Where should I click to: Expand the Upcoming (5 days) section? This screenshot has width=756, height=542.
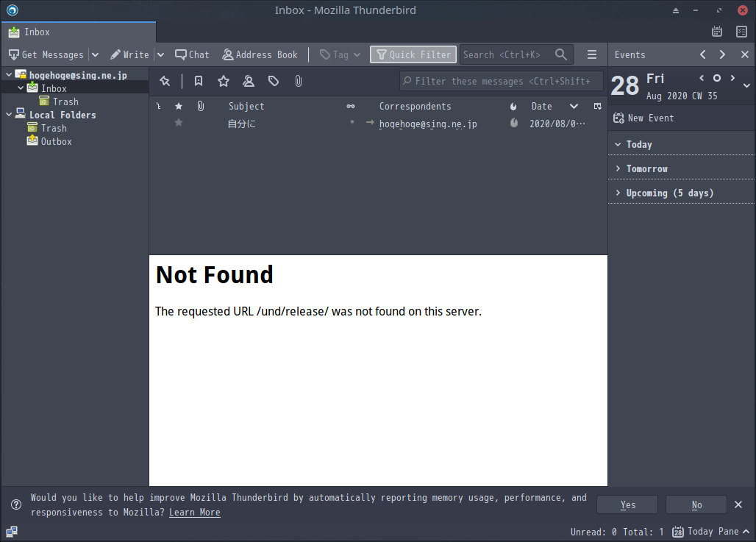tap(618, 193)
